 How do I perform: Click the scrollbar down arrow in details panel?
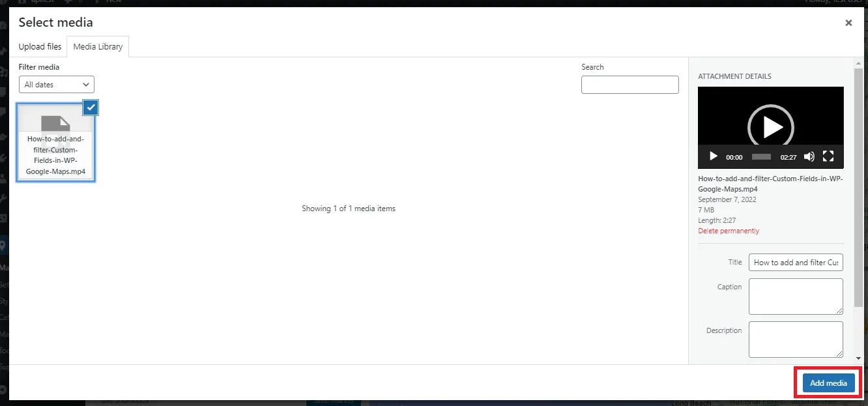858,358
